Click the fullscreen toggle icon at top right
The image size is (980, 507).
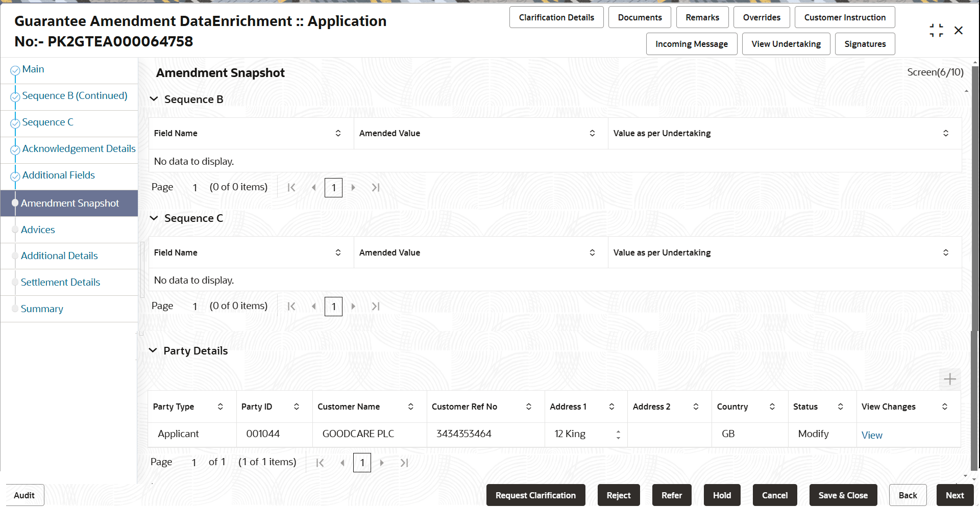click(936, 30)
